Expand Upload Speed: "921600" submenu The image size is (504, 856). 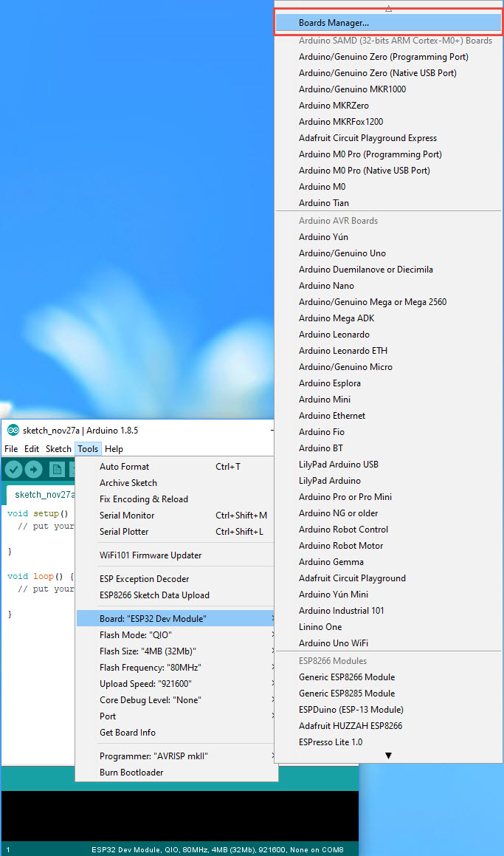pyautogui.click(x=176, y=683)
